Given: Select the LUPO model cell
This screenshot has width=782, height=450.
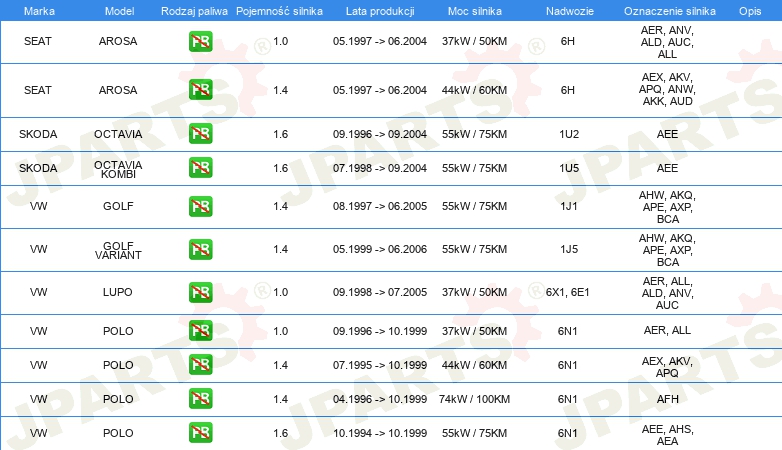Looking at the screenshot, I should click(118, 292).
